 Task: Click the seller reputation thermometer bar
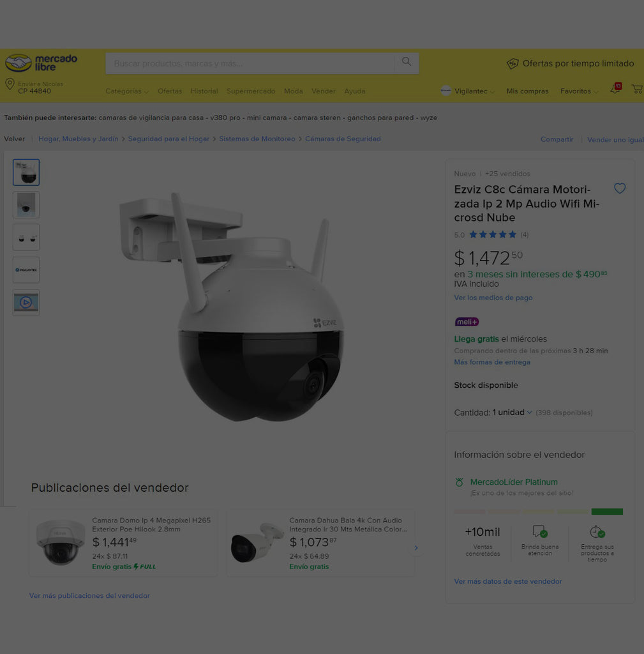click(x=538, y=512)
